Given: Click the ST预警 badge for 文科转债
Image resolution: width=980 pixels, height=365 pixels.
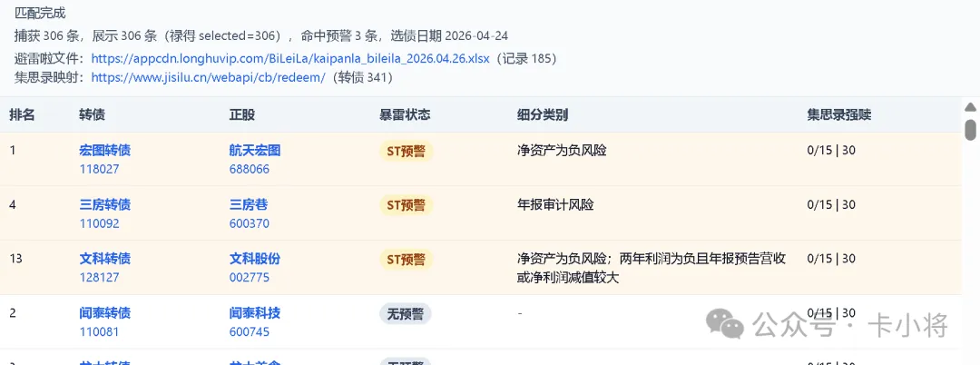Looking at the screenshot, I should click(x=407, y=260).
